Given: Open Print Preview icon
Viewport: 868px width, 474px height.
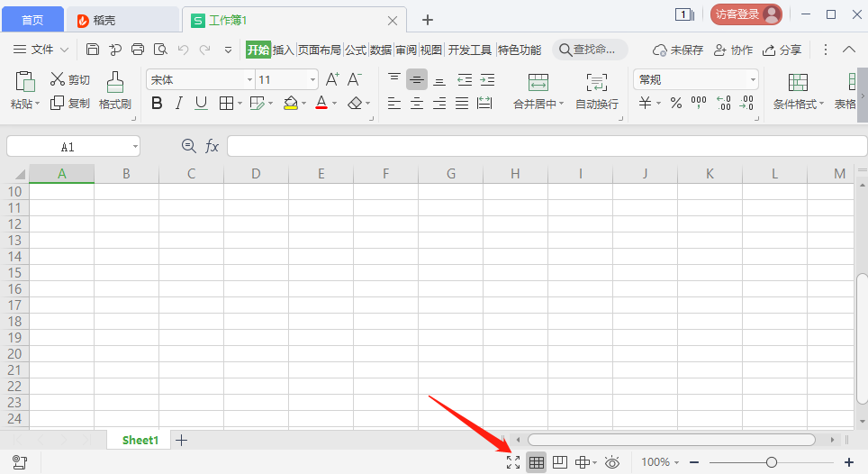Looking at the screenshot, I should 160,50.
